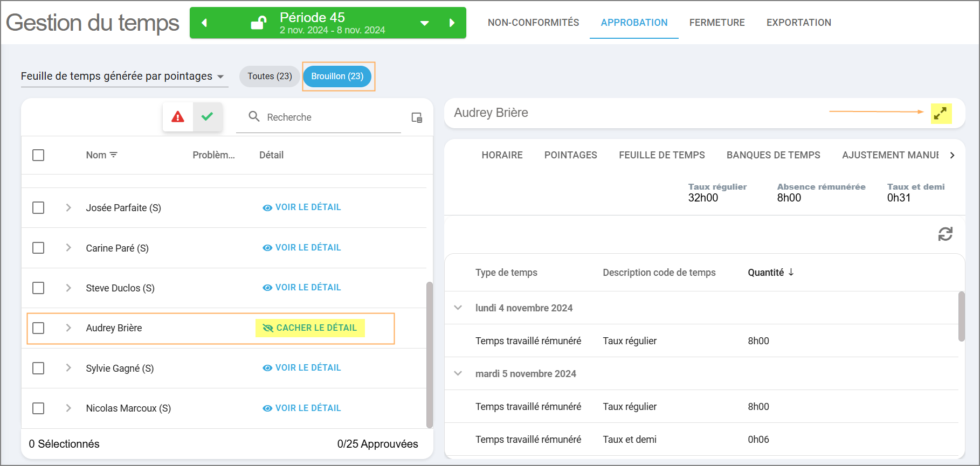The width and height of the screenshot is (980, 466).
Task: Expand the Josée Parfaite (S) row
Action: tap(68, 207)
